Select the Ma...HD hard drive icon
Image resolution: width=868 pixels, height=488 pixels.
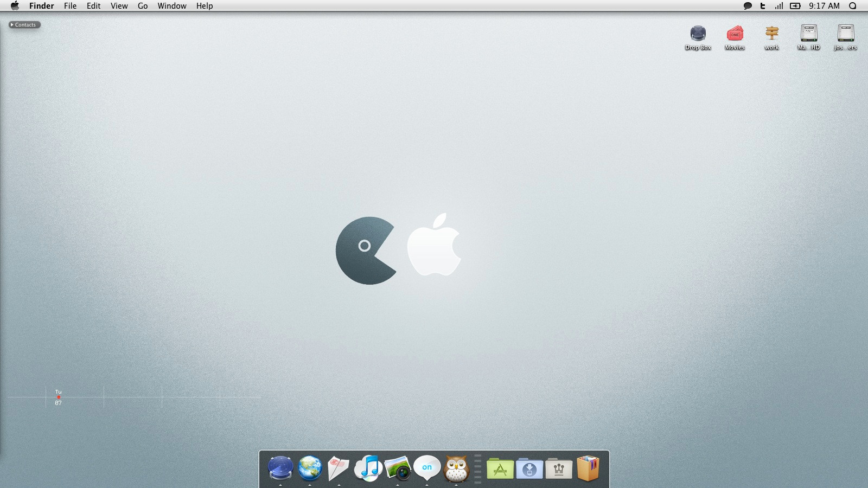(809, 37)
